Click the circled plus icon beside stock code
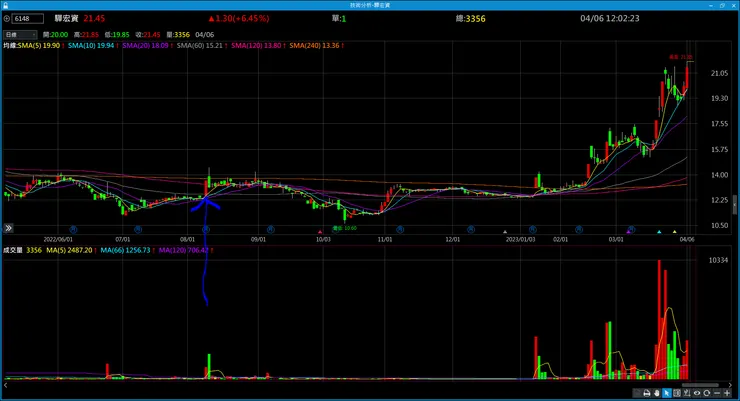Image resolution: width=740 pixels, height=401 pixels. pos(7,19)
